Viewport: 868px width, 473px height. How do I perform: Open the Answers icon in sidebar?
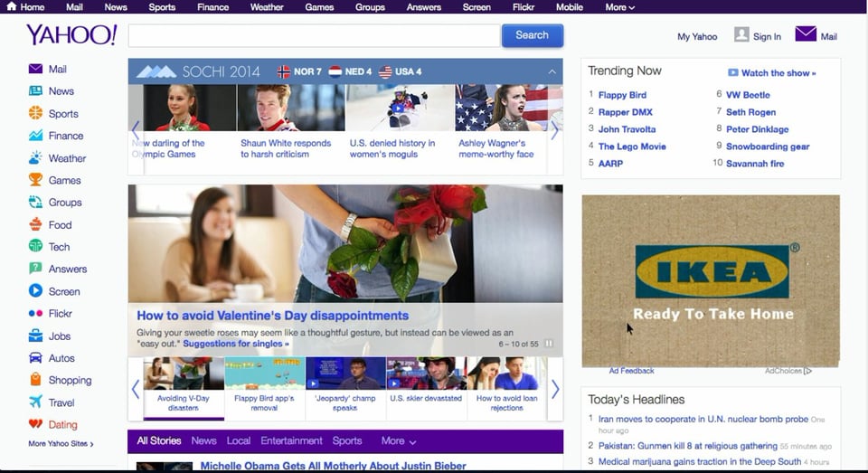coord(35,269)
